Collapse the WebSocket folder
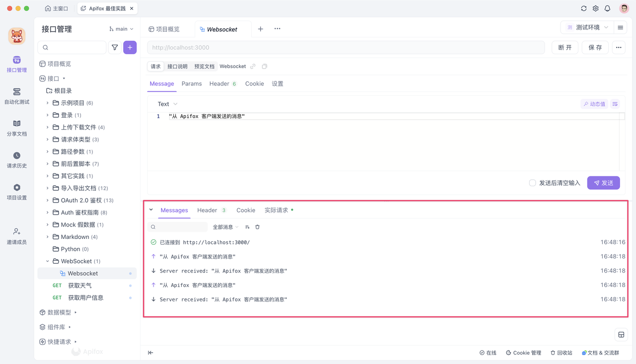 click(48, 261)
